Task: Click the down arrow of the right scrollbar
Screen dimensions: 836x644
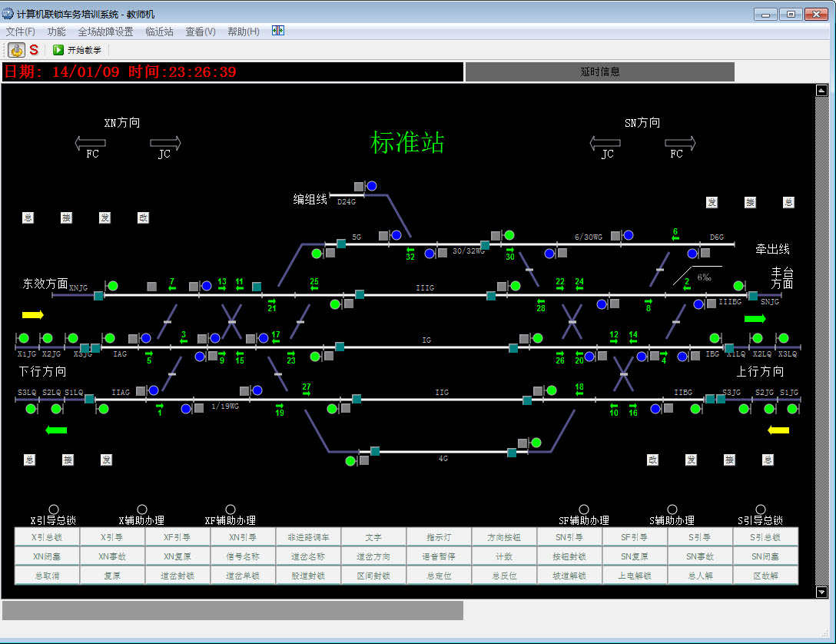Action: pos(821,593)
